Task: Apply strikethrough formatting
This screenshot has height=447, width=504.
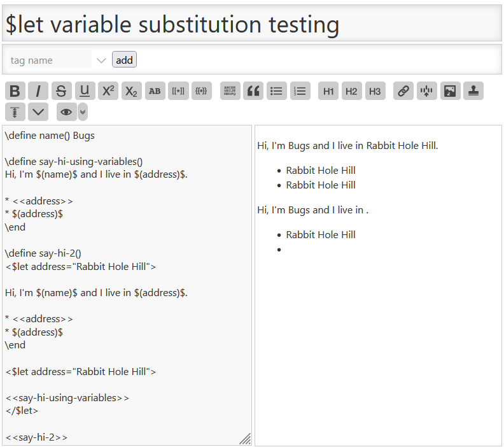Action: (61, 91)
